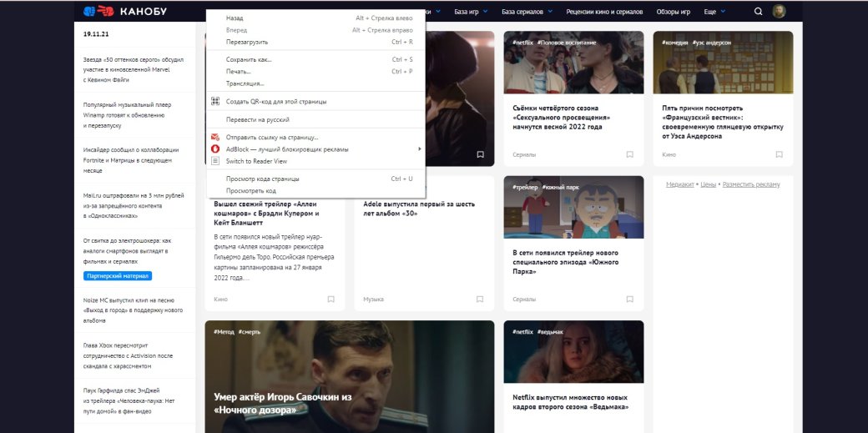Open Обзоры игр nav link

(674, 11)
